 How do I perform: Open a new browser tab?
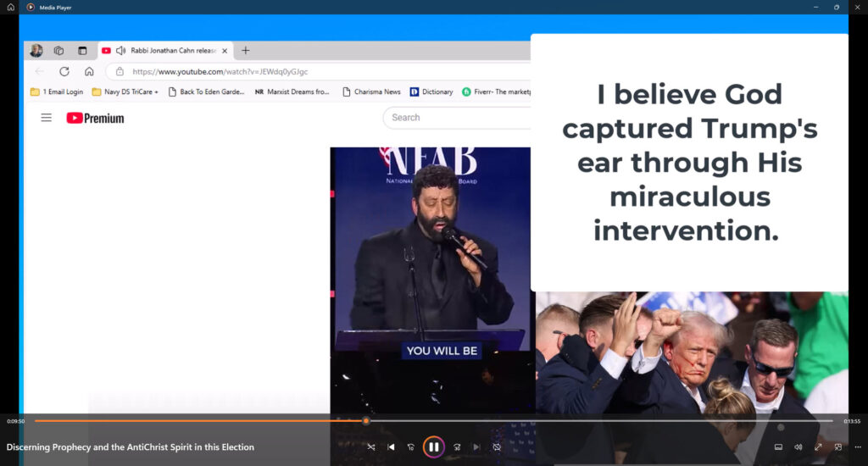(246, 50)
